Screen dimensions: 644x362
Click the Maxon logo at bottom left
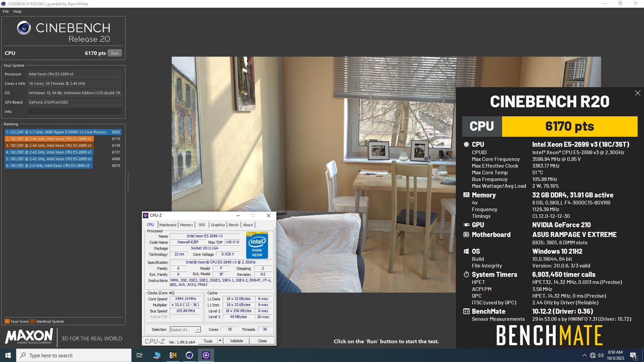pos(29,336)
